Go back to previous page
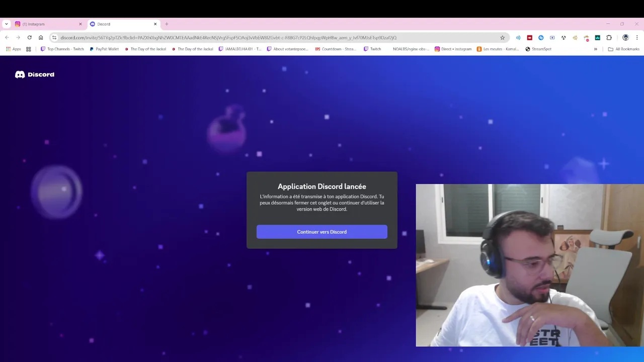The image size is (644, 362). point(7,38)
